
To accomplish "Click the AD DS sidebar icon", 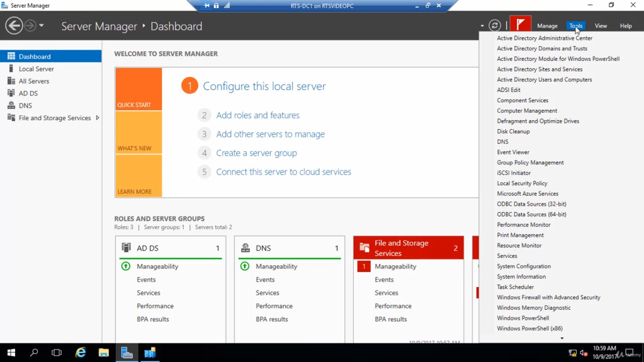I will (x=11, y=93).
